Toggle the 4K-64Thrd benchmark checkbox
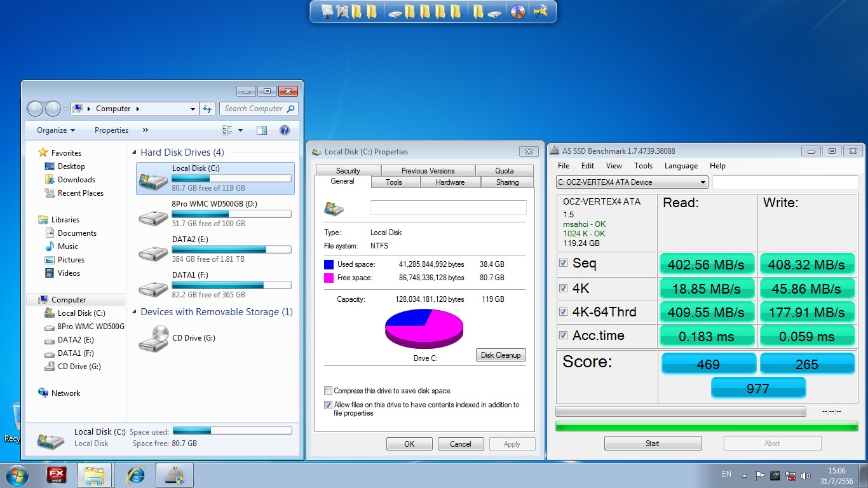The image size is (868, 488). [x=563, y=312]
